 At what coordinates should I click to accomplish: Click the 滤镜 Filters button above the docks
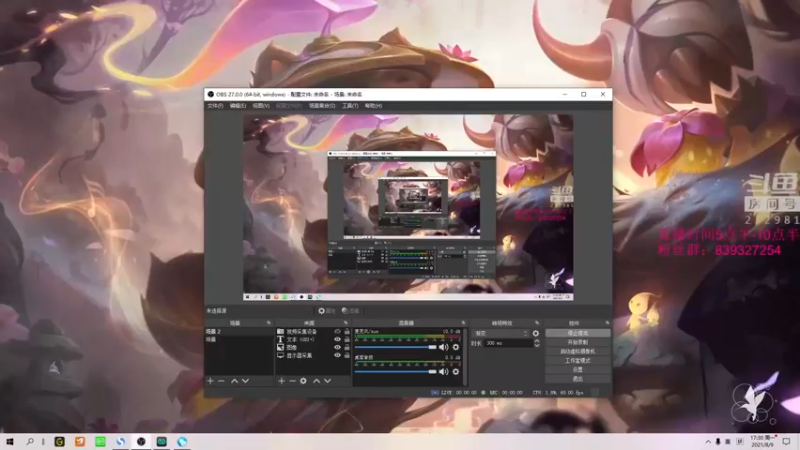pos(351,311)
